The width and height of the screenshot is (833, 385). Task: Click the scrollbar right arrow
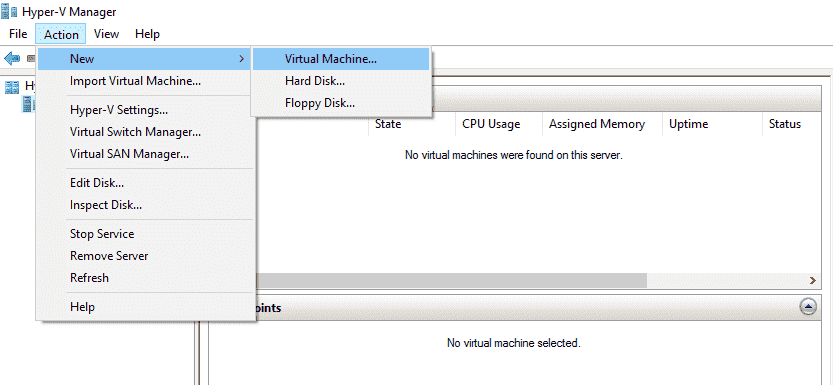point(813,280)
